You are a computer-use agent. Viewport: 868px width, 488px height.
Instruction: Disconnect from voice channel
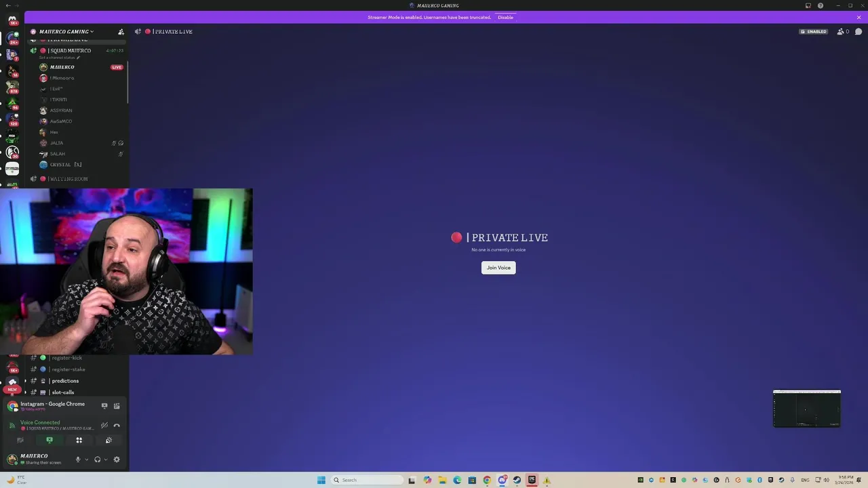(x=117, y=426)
